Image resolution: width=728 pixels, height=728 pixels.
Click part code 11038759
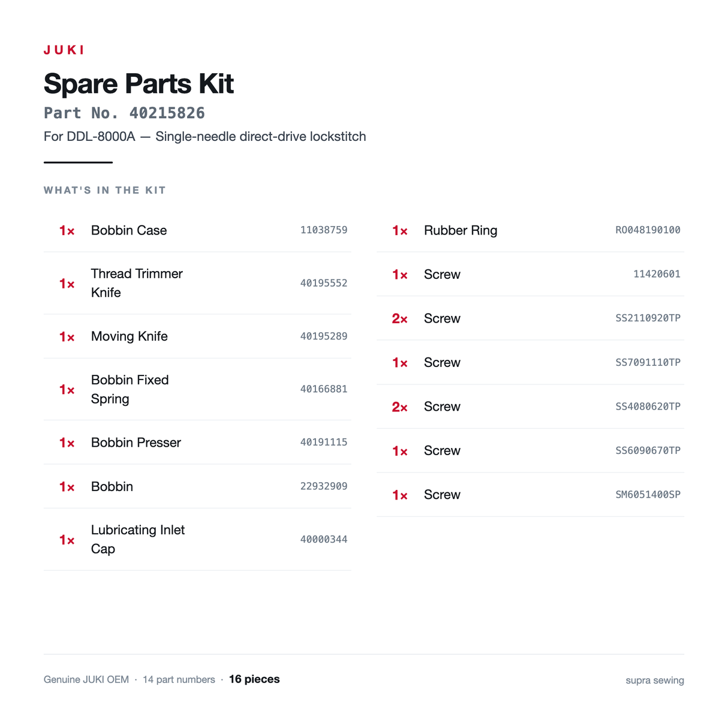(324, 230)
